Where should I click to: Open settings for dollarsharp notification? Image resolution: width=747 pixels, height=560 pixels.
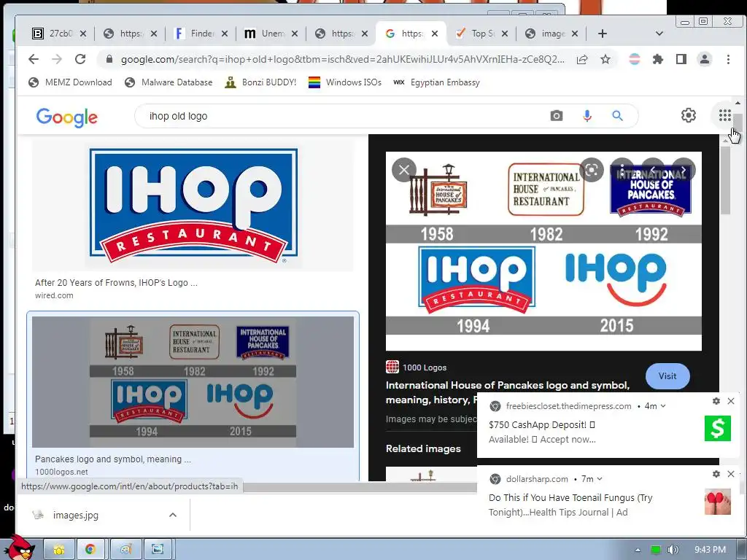[x=716, y=474]
